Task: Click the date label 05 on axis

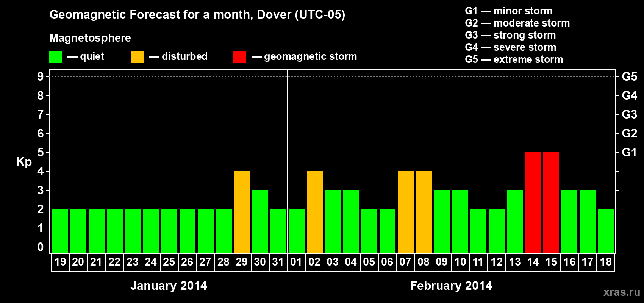Action: point(369,262)
